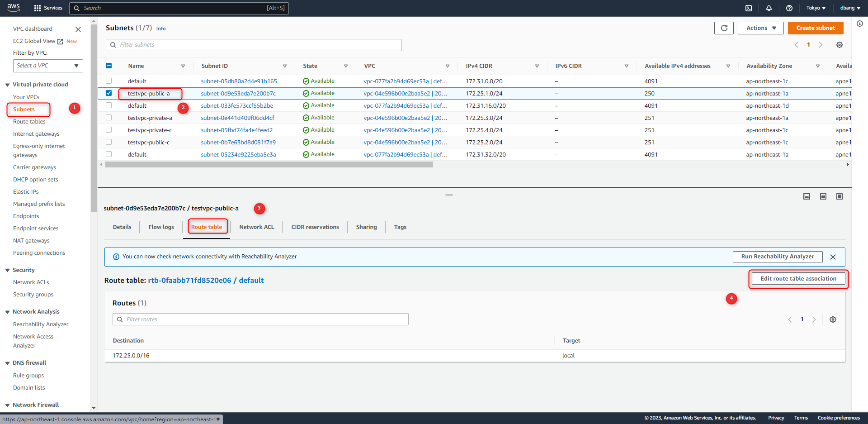Close the VPC side navigation panel
This screenshot has width=868, height=424.
point(78,29)
